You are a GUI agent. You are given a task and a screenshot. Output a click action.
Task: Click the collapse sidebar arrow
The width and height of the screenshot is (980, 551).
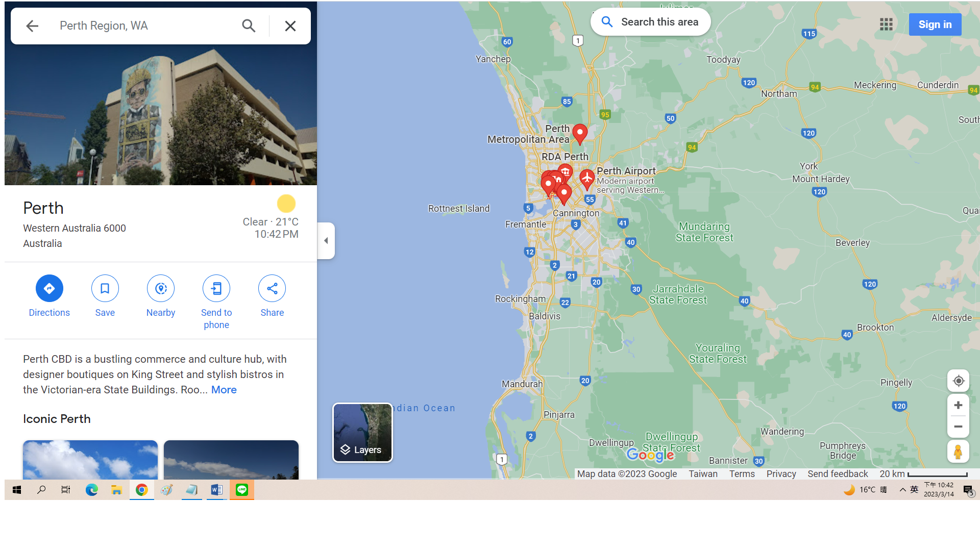pyautogui.click(x=326, y=241)
